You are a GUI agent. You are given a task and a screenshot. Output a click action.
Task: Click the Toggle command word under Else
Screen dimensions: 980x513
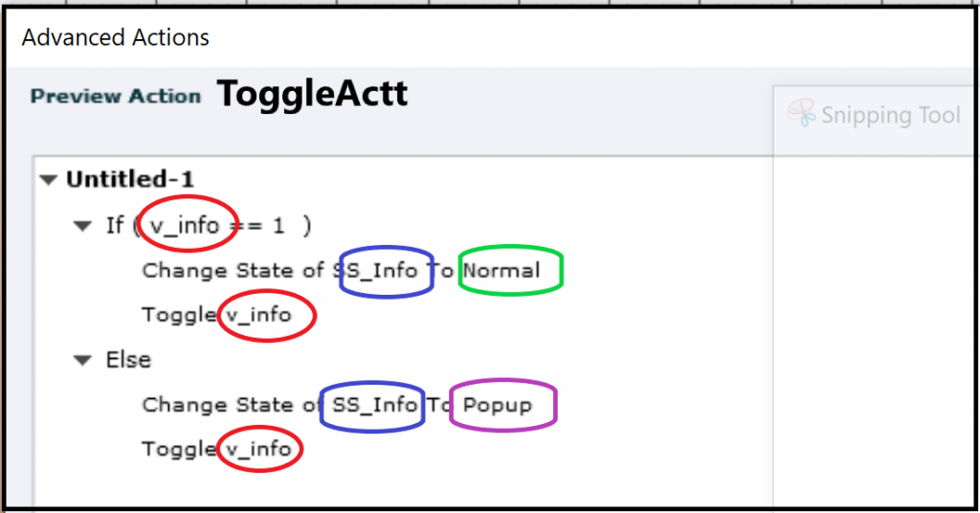click(x=179, y=448)
